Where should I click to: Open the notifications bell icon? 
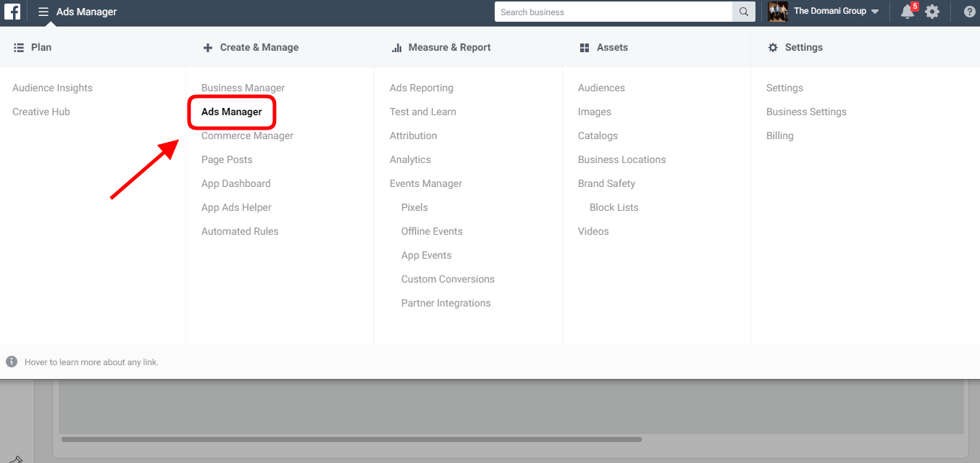907,12
